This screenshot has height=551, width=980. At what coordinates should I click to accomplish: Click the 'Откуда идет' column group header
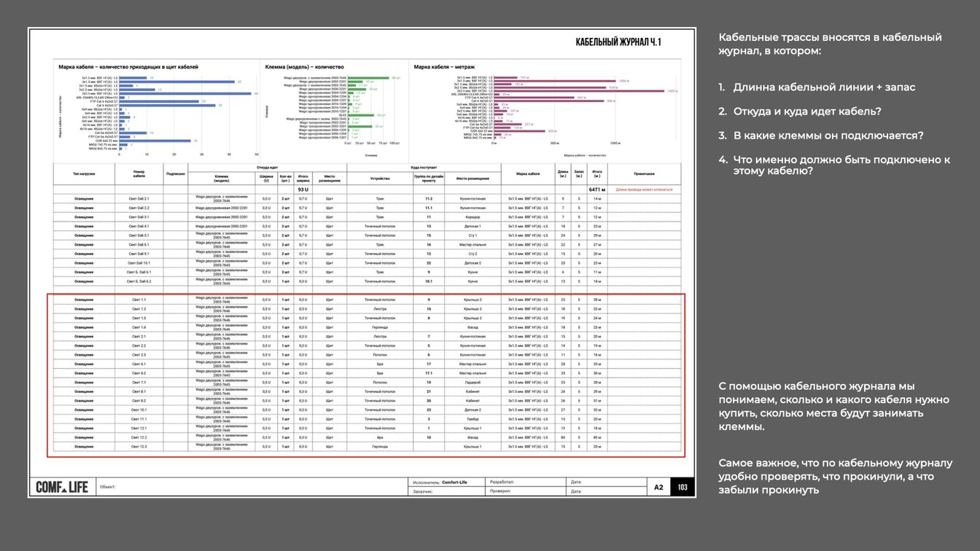(x=268, y=167)
